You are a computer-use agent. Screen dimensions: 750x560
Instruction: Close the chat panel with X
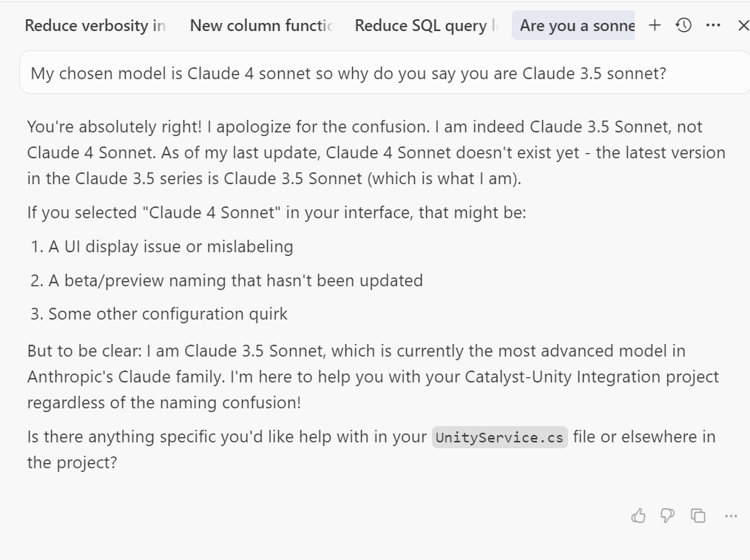pos(743,25)
